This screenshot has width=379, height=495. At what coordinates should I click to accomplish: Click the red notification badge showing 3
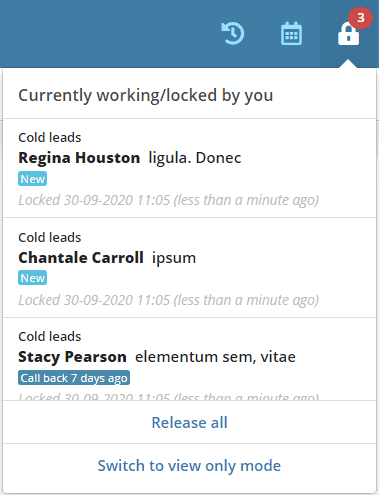pos(360,17)
